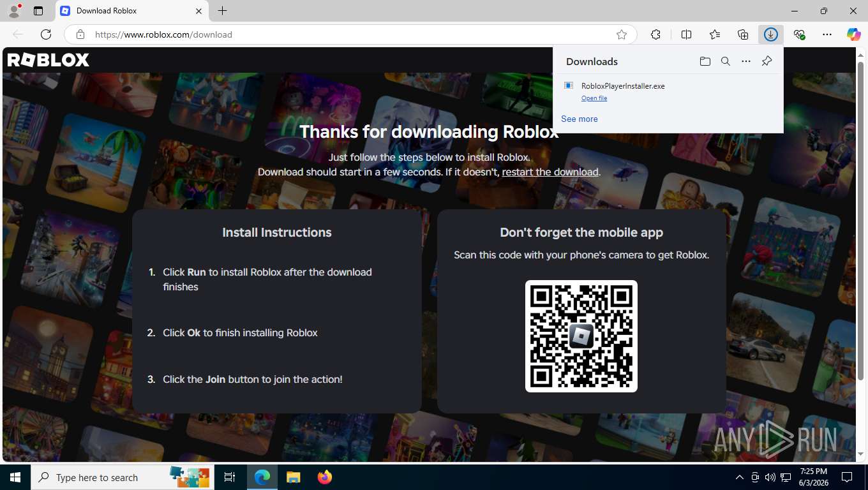Image resolution: width=868 pixels, height=490 pixels.
Task: Select the Download Roblox tab
Action: pyautogui.click(x=131, y=11)
